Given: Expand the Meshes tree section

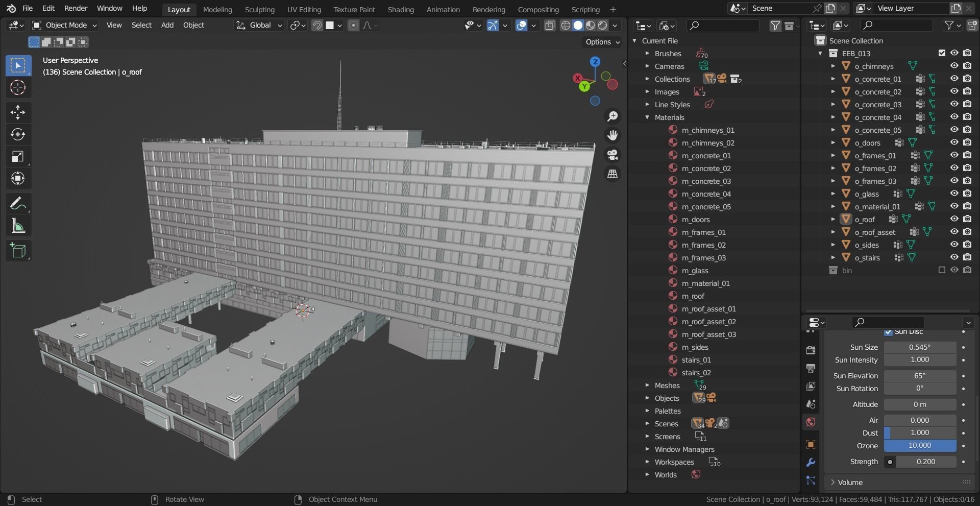Looking at the screenshot, I should click(x=647, y=385).
